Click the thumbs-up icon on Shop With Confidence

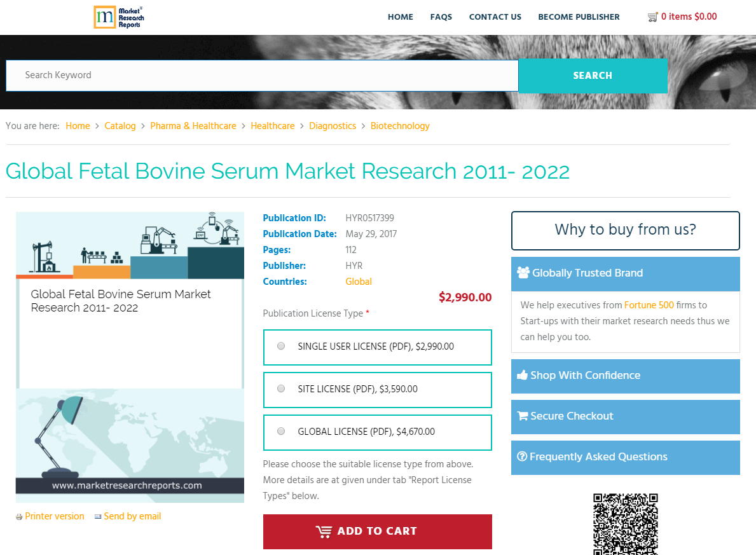pyautogui.click(x=523, y=375)
